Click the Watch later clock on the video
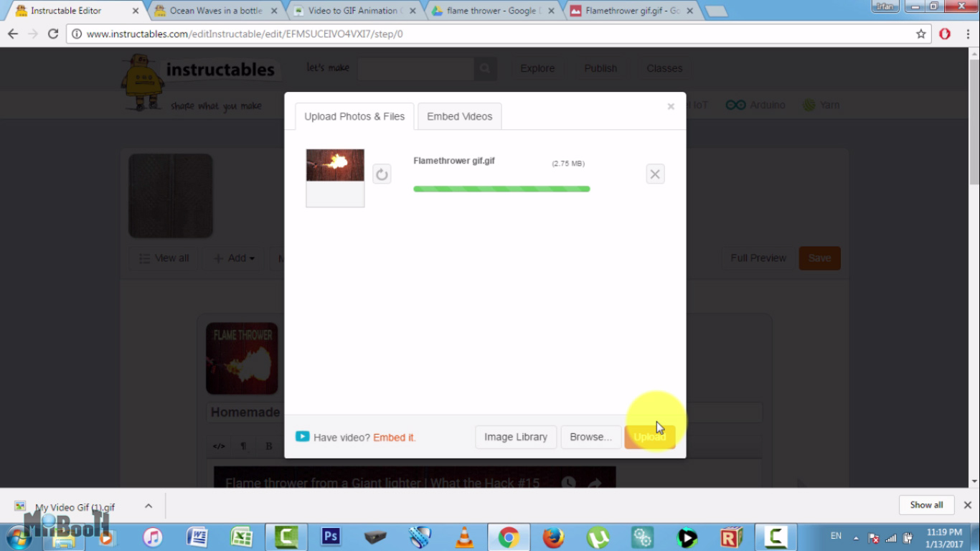 [568, 483]
